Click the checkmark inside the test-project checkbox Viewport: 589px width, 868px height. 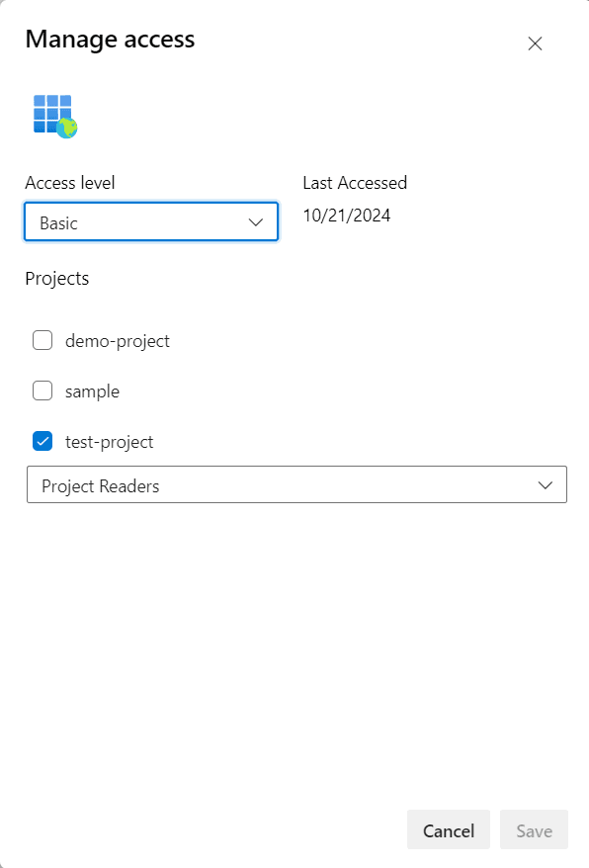[x=42, y=440]
